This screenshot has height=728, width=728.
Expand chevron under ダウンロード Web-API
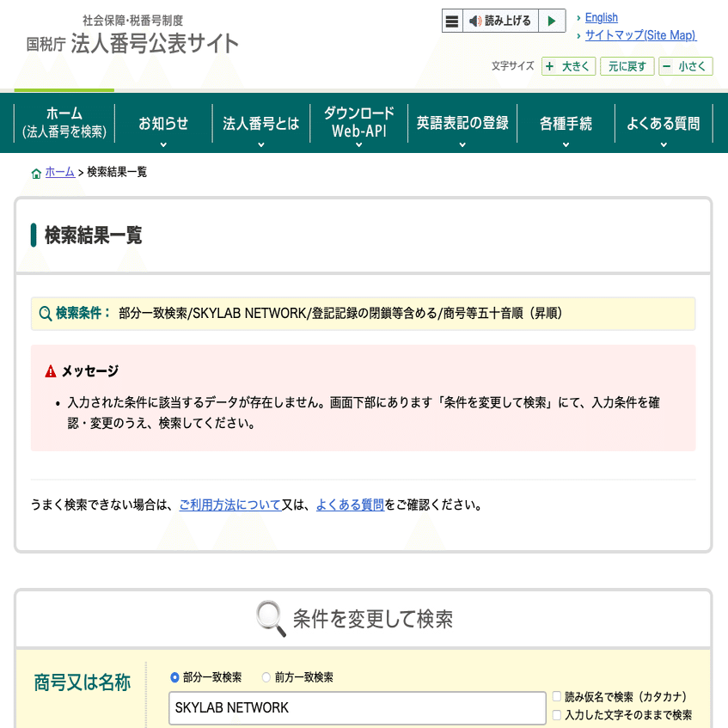(x=359, y=145)
